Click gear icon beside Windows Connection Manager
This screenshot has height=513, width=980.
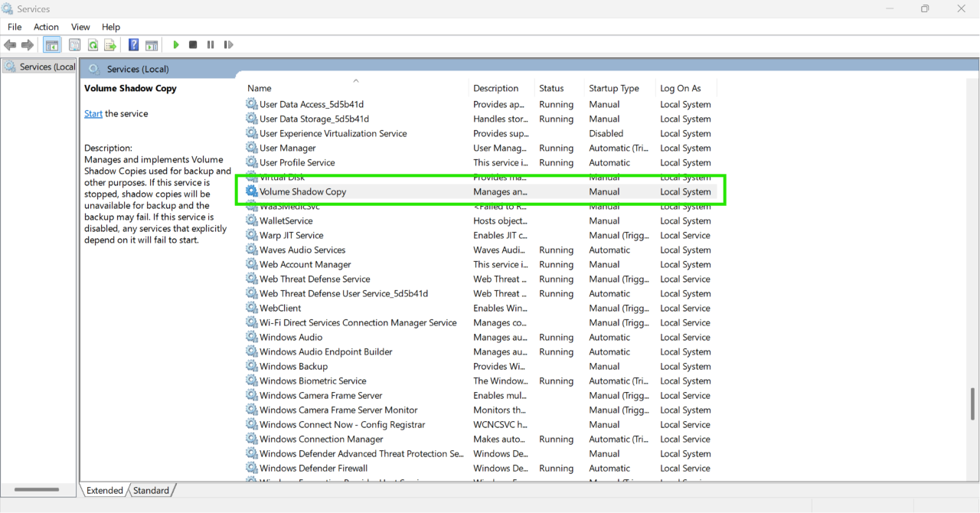coord(251,439)
